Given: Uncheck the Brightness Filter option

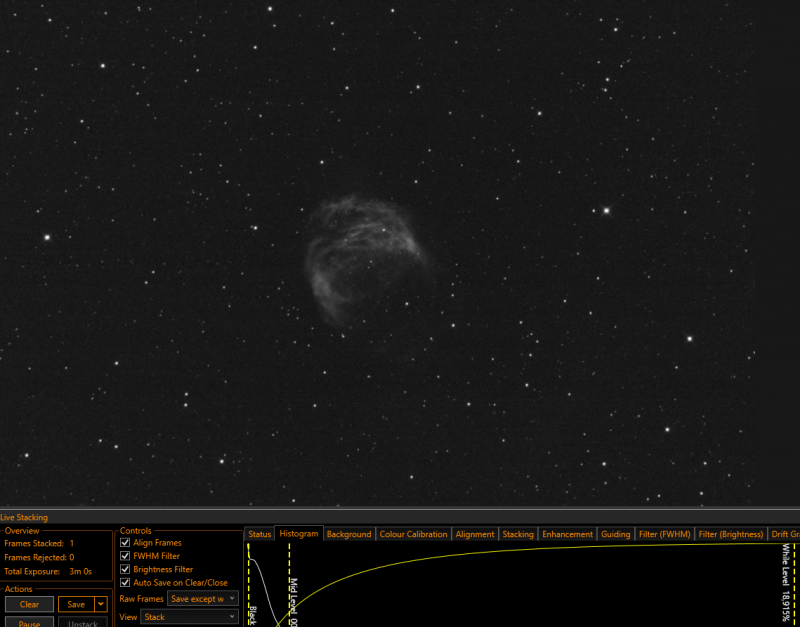Looking at the screenshot, I should [x=125, y=569].
